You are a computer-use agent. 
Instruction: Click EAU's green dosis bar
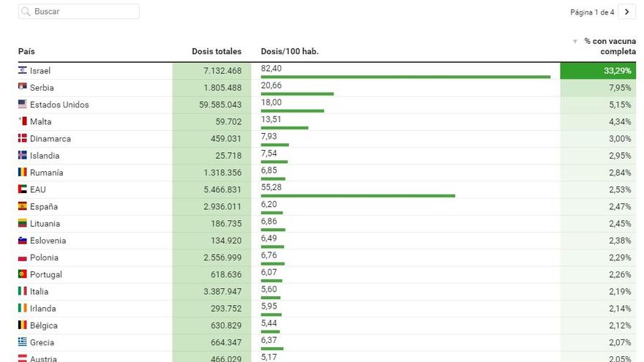click(x=358, y=195)
